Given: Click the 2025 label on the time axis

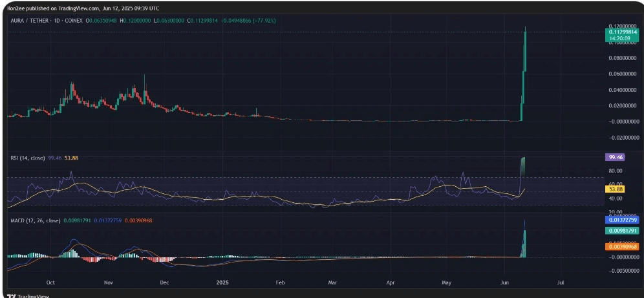Looking at the screenshot, I should (x=222, y=282).
